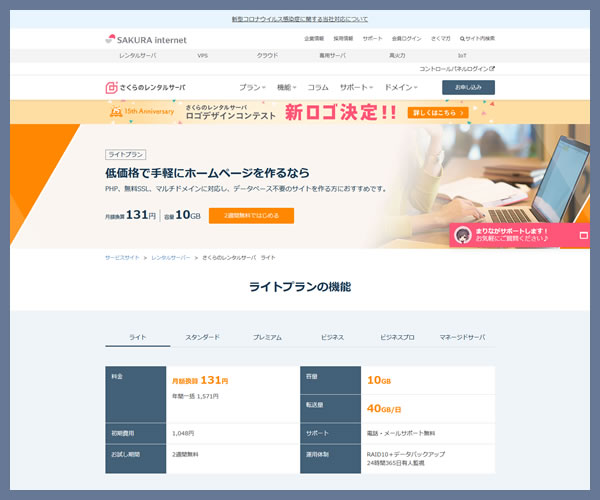The width and height of the screenshot is (600, 500).
Task: Open the サポート link in the top header
Action: 373,39
